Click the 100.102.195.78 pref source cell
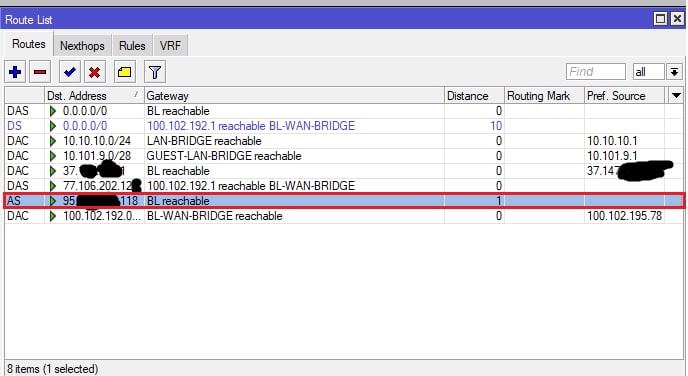Screen dimensions: 688x376 [x=624, y=216]
